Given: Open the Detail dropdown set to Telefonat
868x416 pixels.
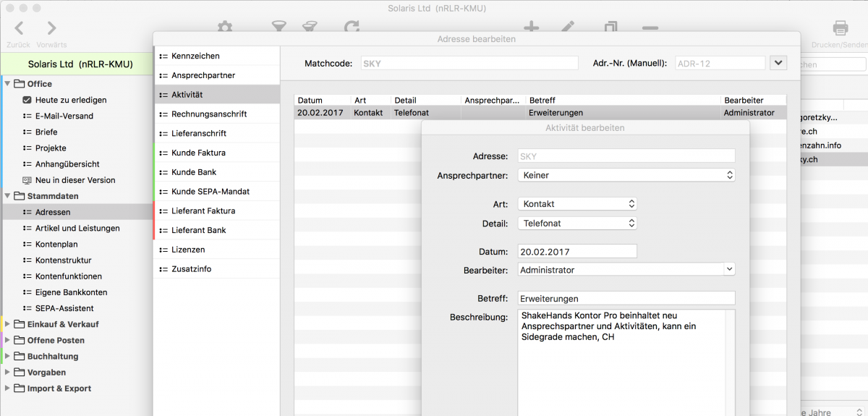Looking at the screenshot, I should (x=577, y=224).
